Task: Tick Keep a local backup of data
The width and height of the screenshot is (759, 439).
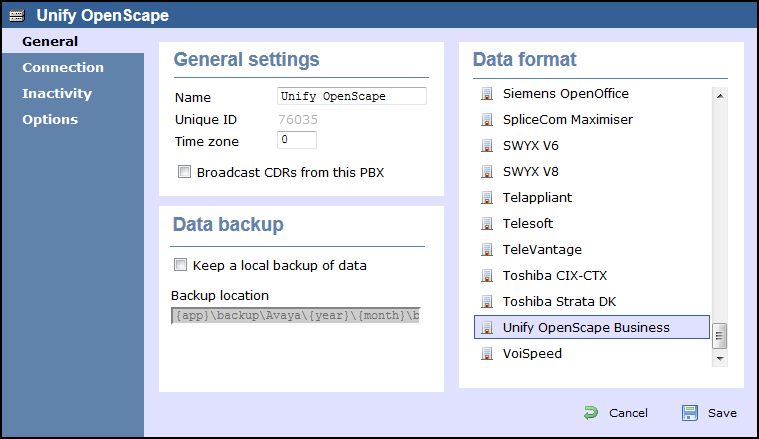Action: [x=181, y=265]
